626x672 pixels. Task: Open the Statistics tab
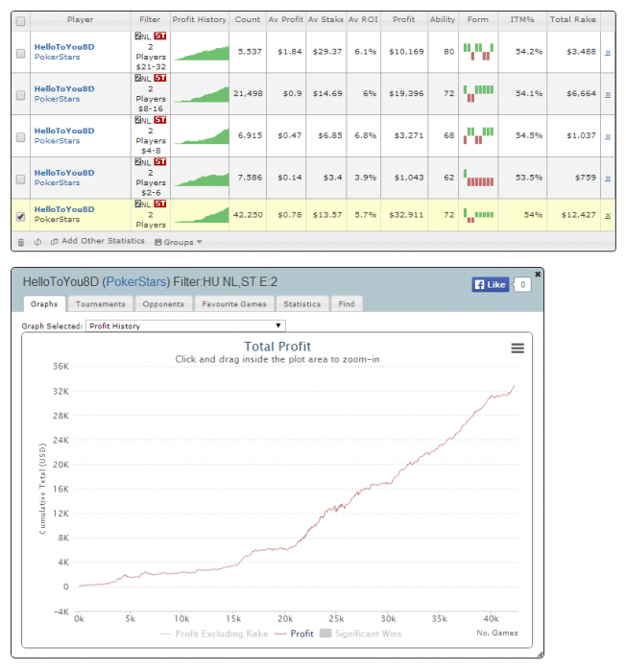pyautogui.click(x=302, y=304)
